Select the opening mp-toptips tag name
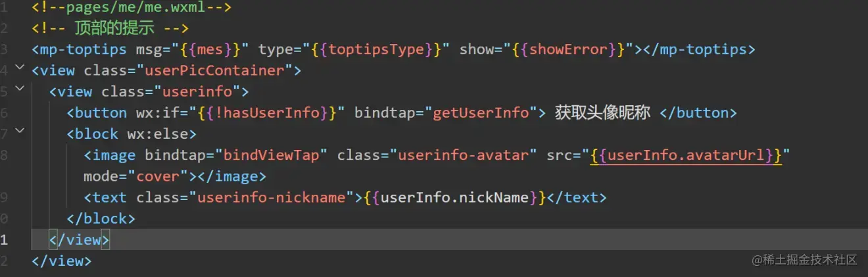 [83, 49]
